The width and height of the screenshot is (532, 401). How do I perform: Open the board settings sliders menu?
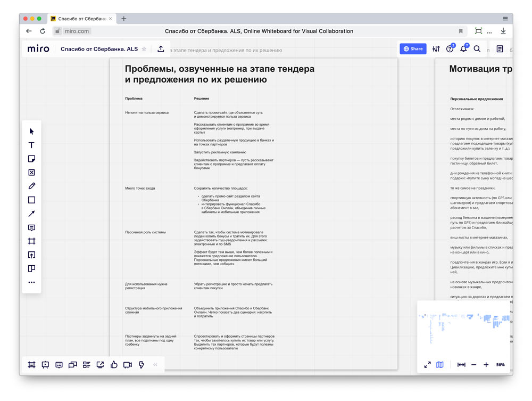pos(436,48)
